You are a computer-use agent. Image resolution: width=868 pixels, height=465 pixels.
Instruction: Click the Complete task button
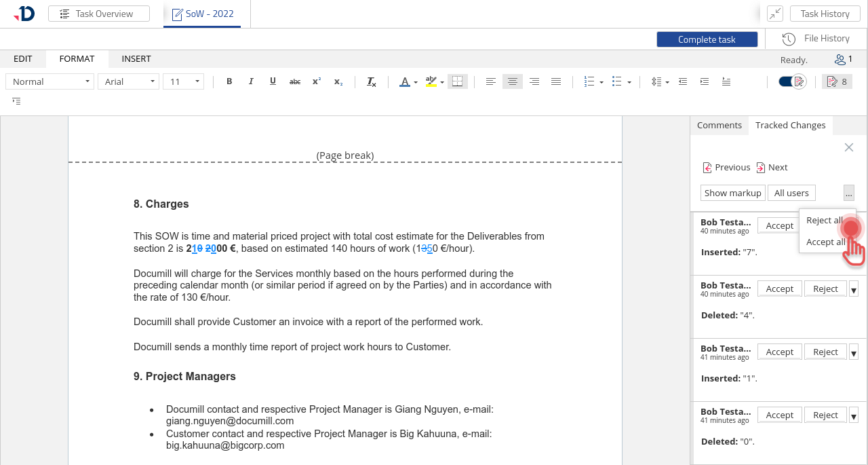click(707, 39)
